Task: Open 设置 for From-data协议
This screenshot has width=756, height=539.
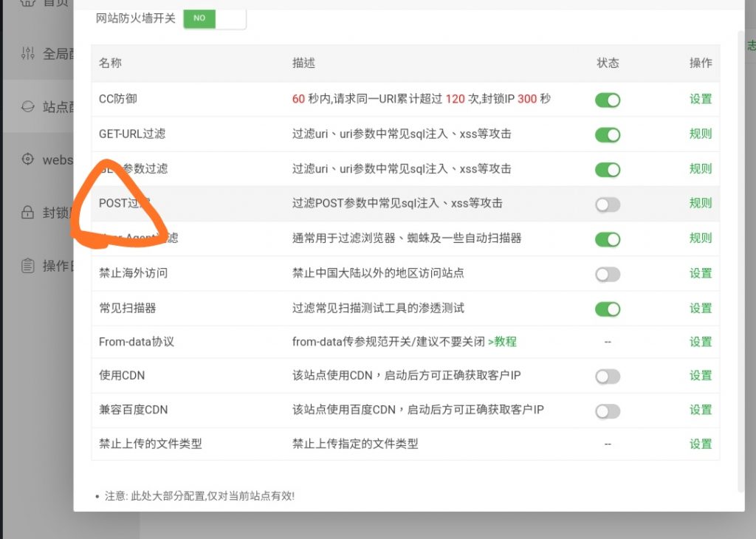Action: point(700,342)
